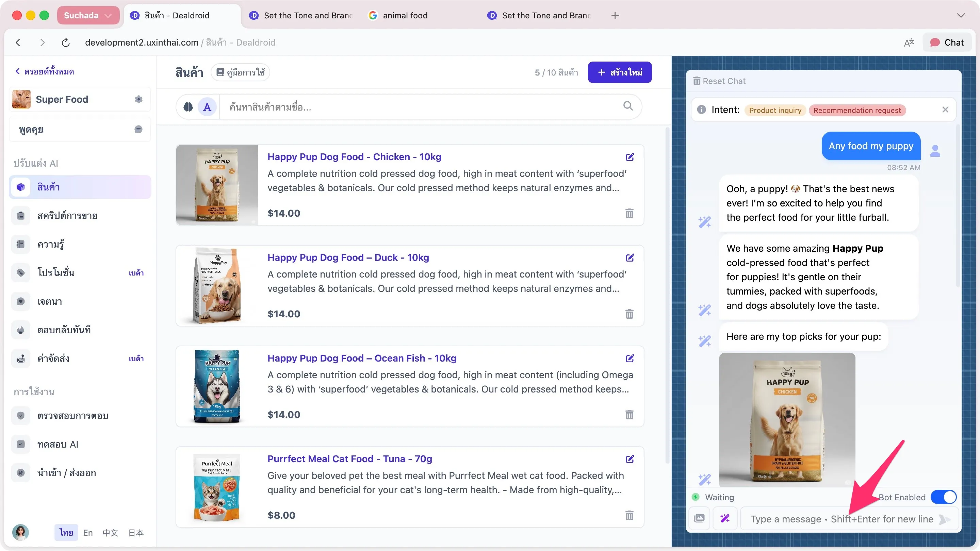Expand the browser tab overview chevron
The image size is (980, 551).
(x=961, y=15)
